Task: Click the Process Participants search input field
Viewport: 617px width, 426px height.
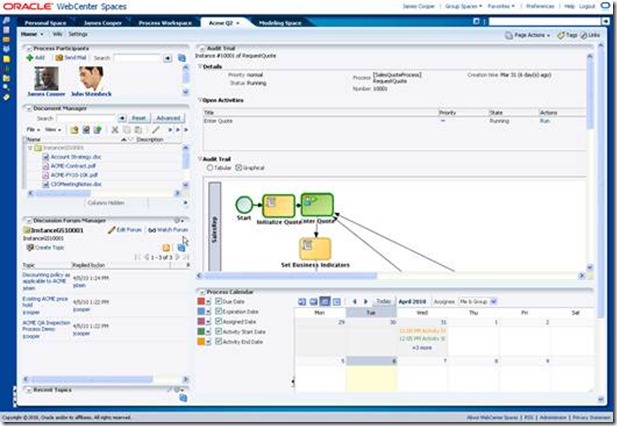Action: [x=137, y=58]
